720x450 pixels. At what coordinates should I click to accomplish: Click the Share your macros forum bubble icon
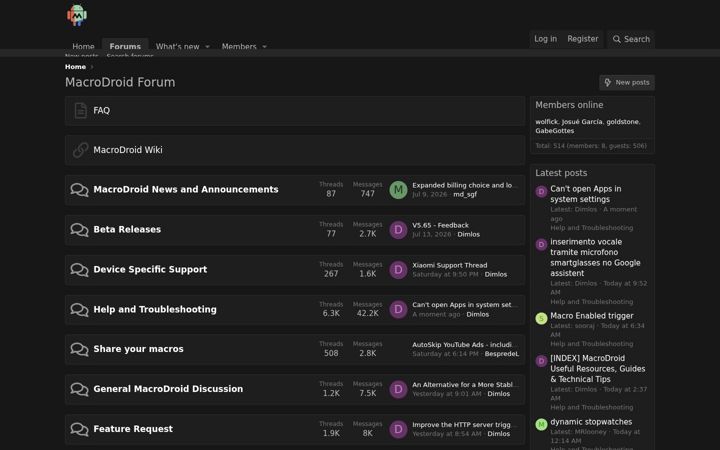[x=79, y=349]
